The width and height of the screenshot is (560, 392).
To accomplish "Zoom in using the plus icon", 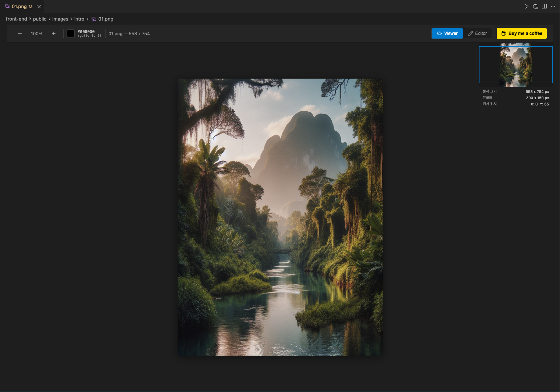I will [54, 33].
